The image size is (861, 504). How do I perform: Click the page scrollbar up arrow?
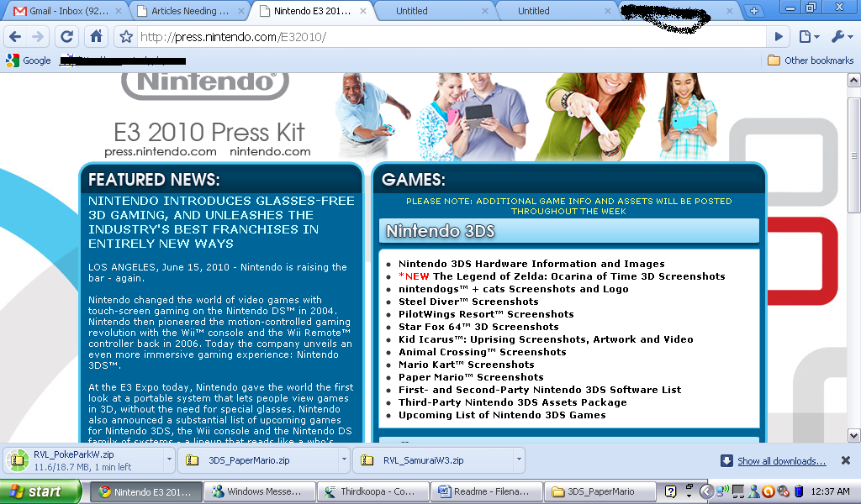click(x=854, y=81)
